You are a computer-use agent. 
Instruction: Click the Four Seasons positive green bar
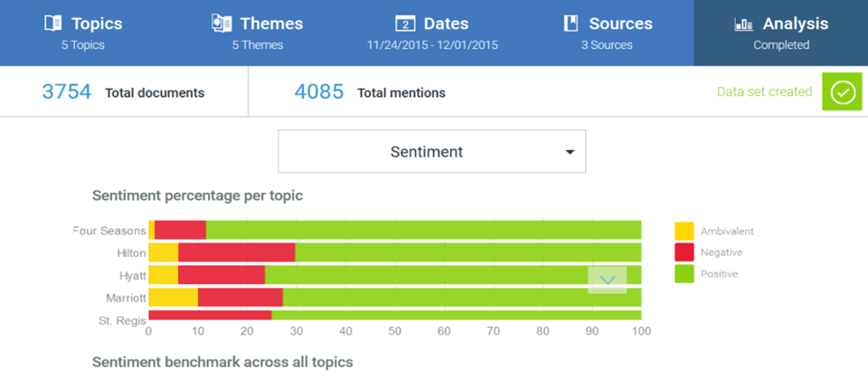click(423, 230)
